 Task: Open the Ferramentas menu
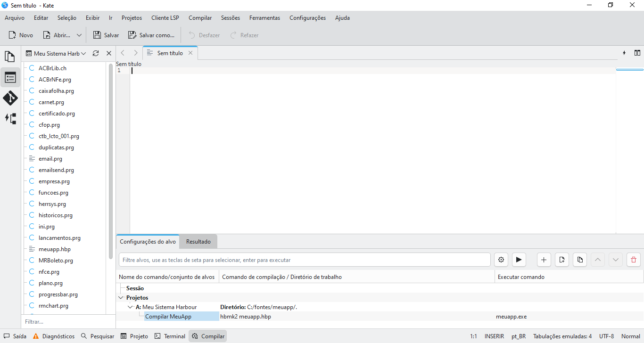click(x=264, y=18)
